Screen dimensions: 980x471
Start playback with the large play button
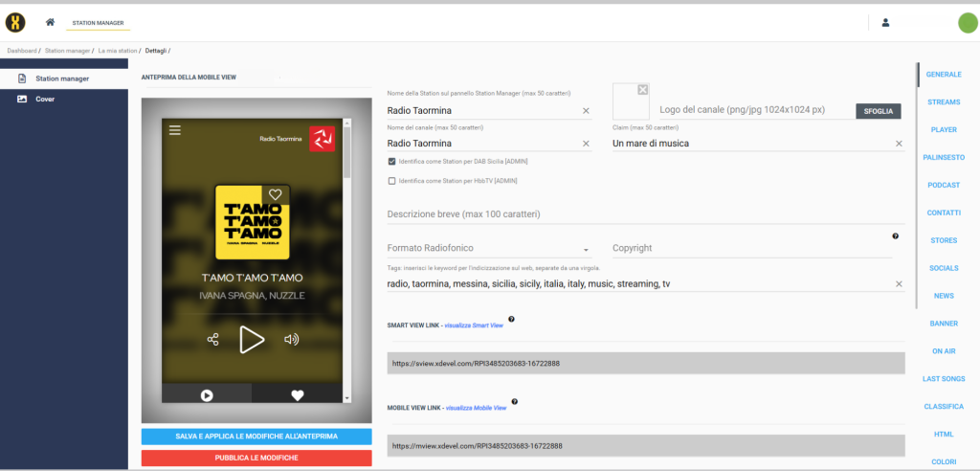pyautogui.click(x=252, y=340)
